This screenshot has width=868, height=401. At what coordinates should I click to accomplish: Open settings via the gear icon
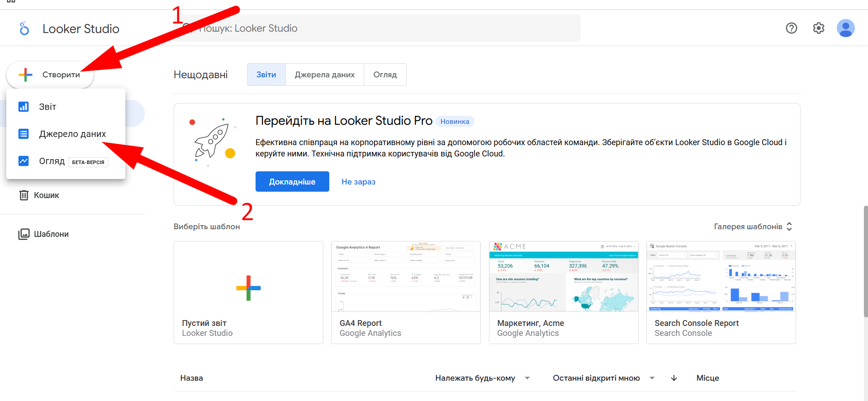click(819, 28)
